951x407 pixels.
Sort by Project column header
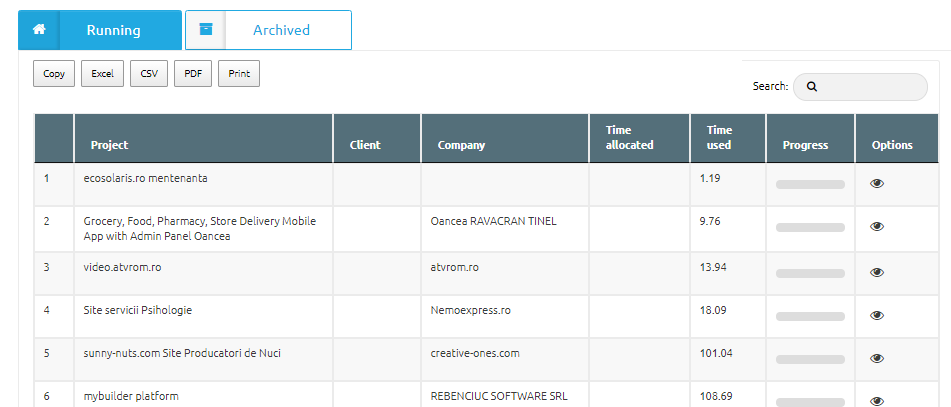[x=204, y=138]
